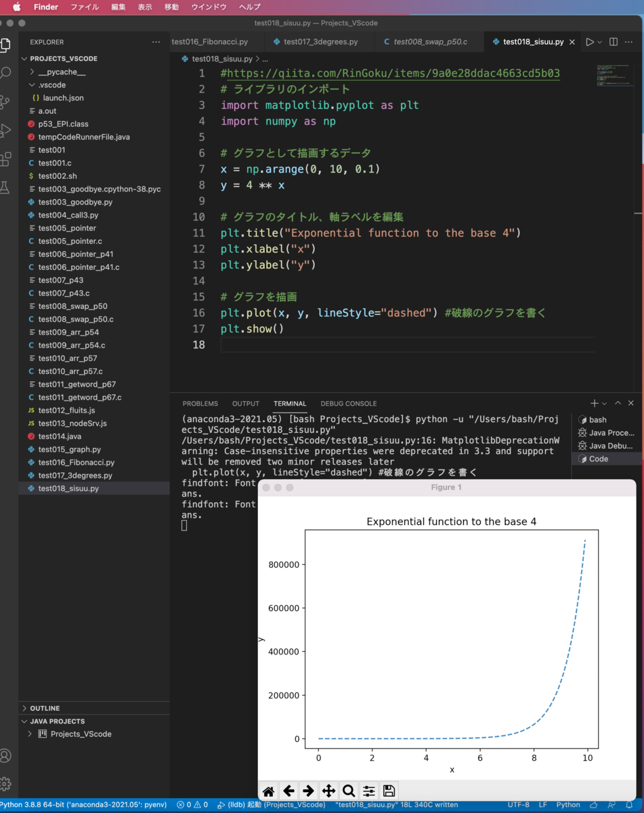Switch to test008_swap_p50.c tab
The width and height of the screenshot is (644, 813).
click(x=429, y=42)
